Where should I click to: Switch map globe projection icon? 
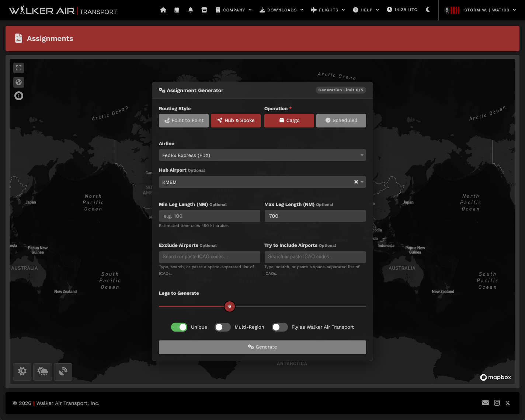point(19,82)
